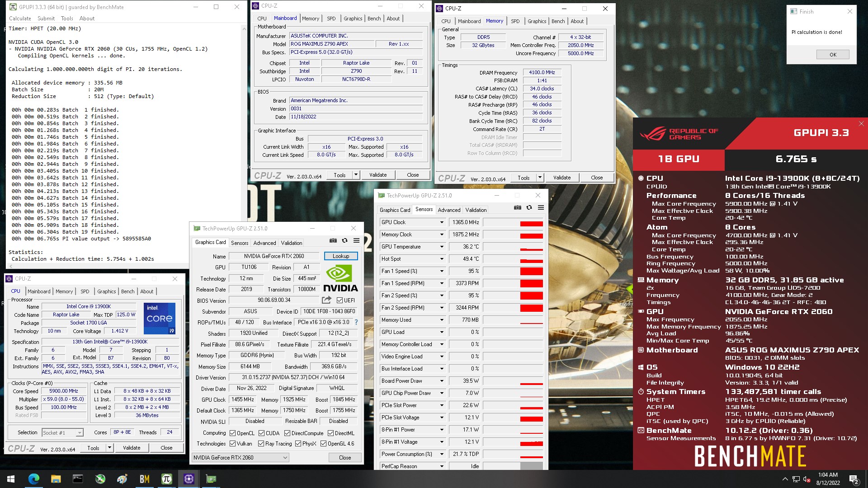This screenshot has height=488, width=868.
Task: Click the BenchMate BM taskbar icon
Action: coord(145,479)
